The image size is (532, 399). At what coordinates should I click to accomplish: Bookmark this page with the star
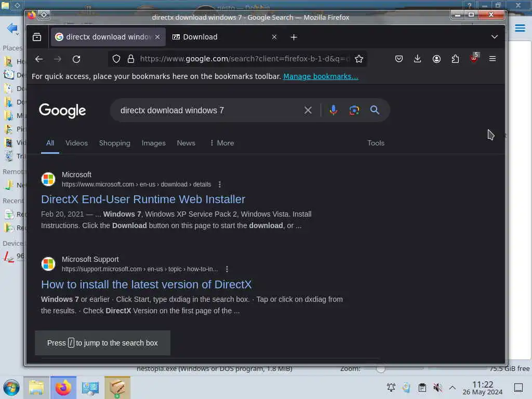(358, 59)
